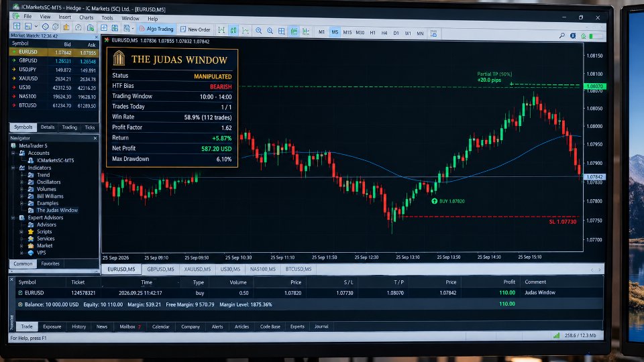
Task: Toggle Algo Trading
Action: click(x=156, y=29)
